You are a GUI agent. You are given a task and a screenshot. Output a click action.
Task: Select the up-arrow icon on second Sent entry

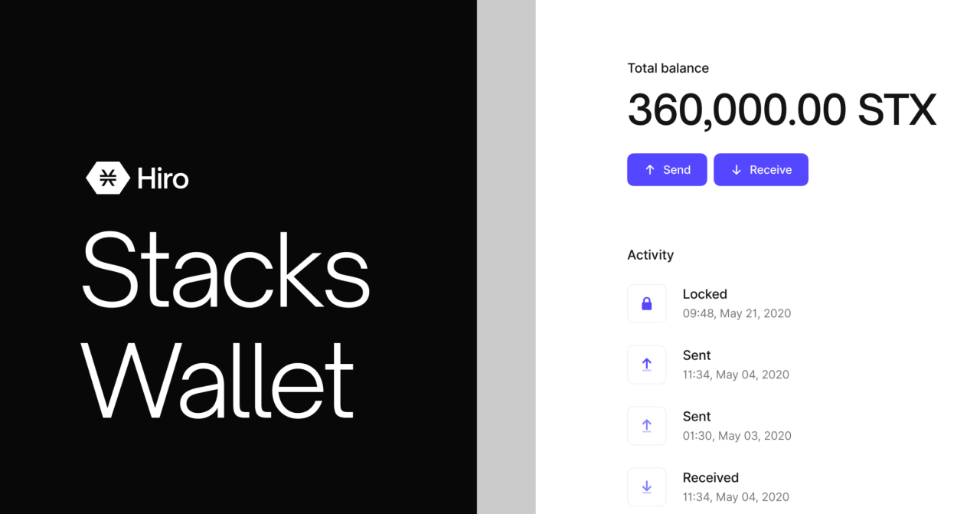coord(647,425)
